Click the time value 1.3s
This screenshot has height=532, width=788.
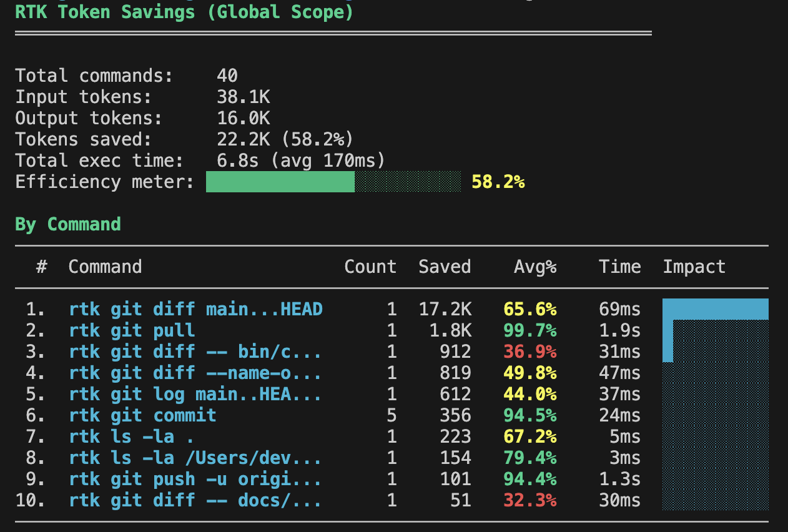coord(620,479)
